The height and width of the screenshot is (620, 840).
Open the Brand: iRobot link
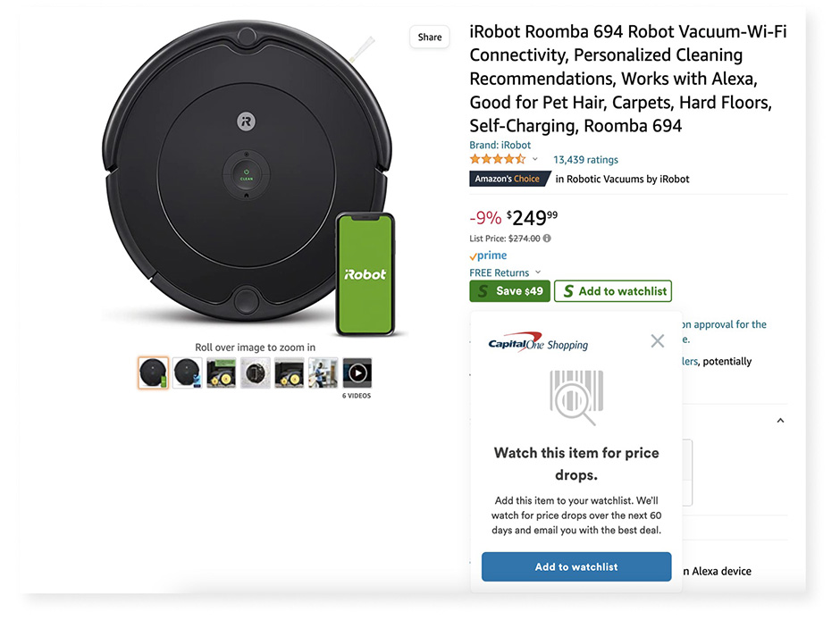500,145
